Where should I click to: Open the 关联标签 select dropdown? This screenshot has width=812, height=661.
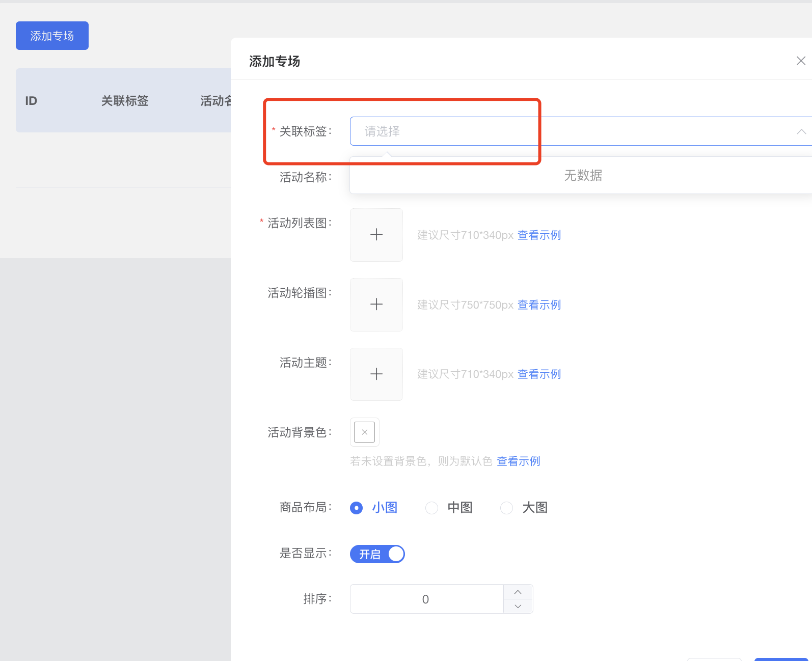[x=581, y=131]
